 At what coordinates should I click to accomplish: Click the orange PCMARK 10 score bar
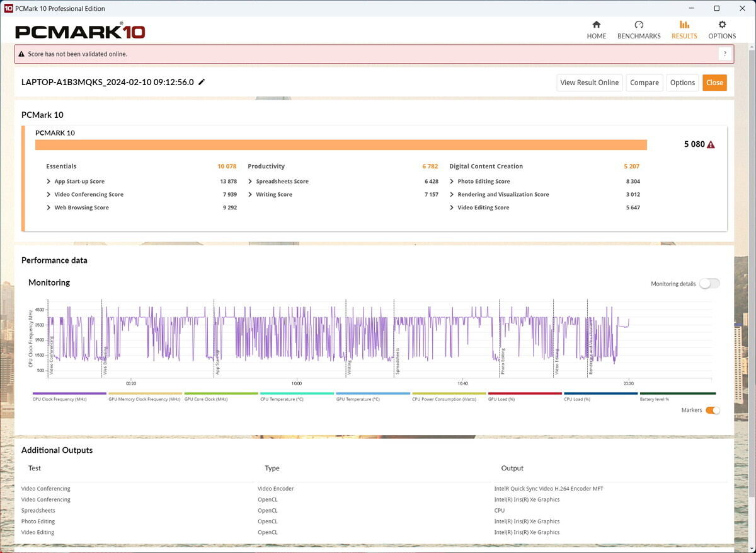point(341,145)
